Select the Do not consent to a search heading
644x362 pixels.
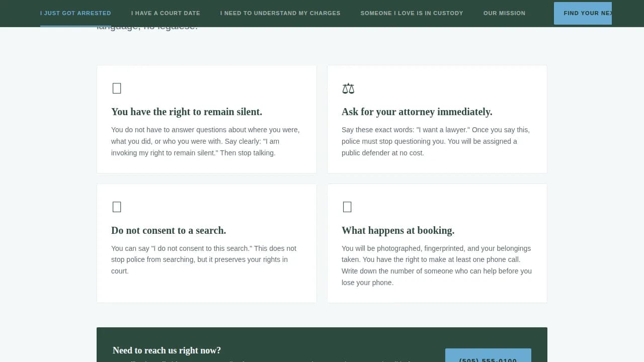click(x=169, y=230)
